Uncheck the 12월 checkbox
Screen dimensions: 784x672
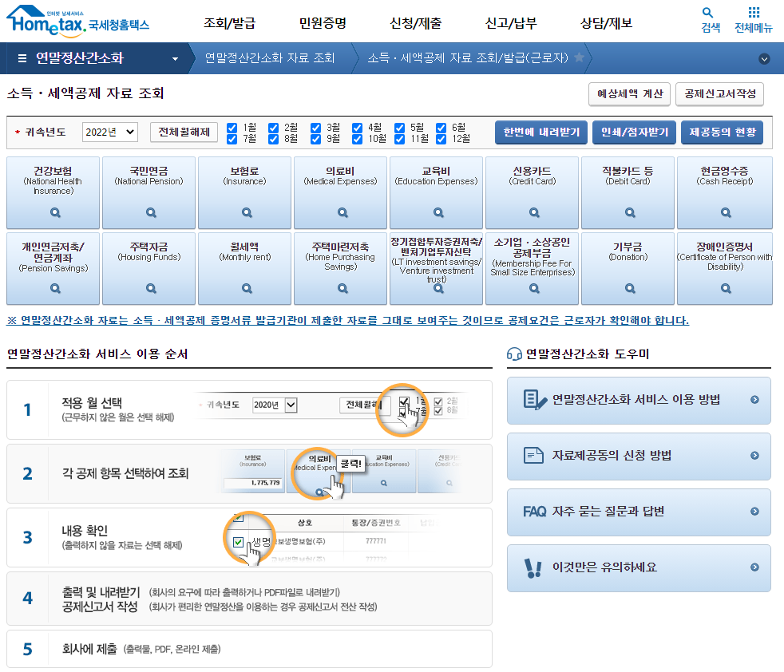pyautogui.click(x=441, y=139)
